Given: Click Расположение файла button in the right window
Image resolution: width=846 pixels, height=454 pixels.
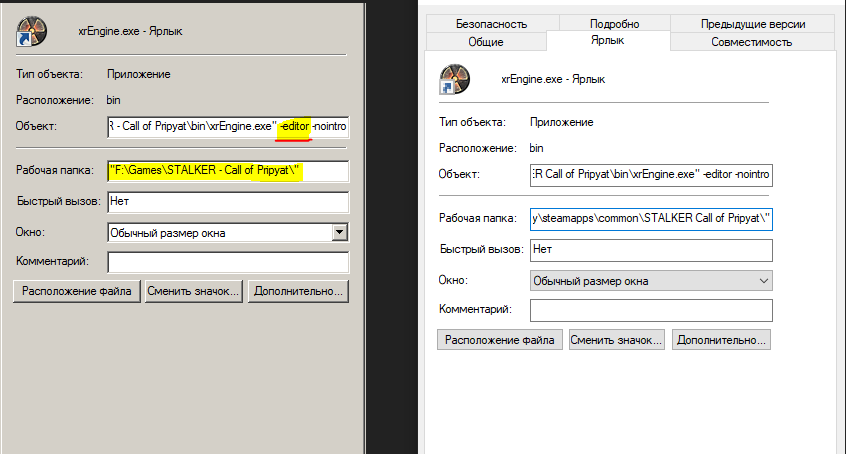Looking at the screenshot, I should coord(500,340).
